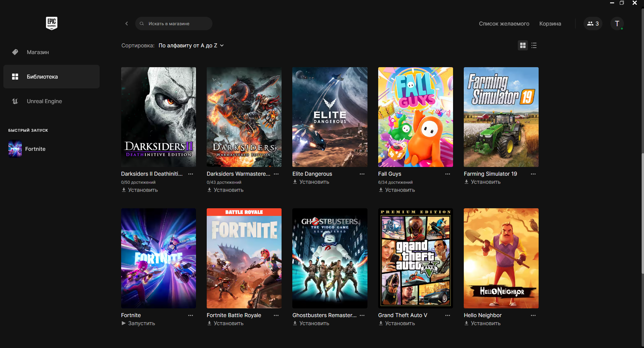Click the search magnifier icon

pyautogui.click(x=142, y=24)
